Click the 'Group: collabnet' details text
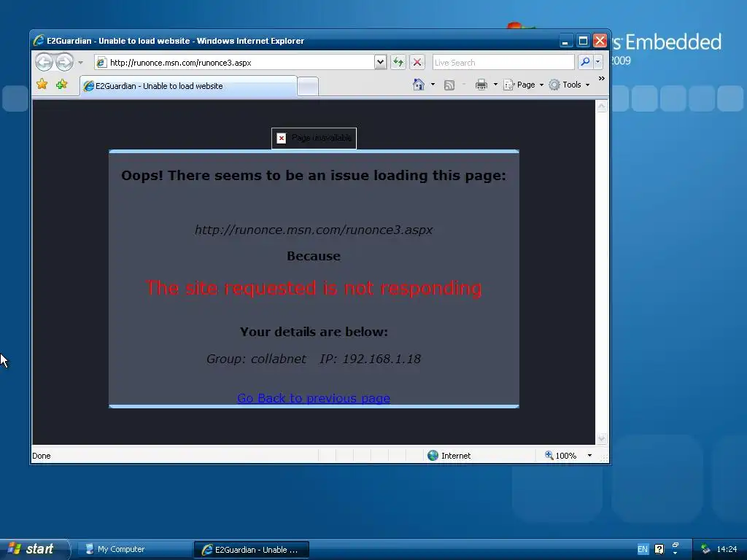The height and width of the screenshot is (560, 747). point(256,359)
